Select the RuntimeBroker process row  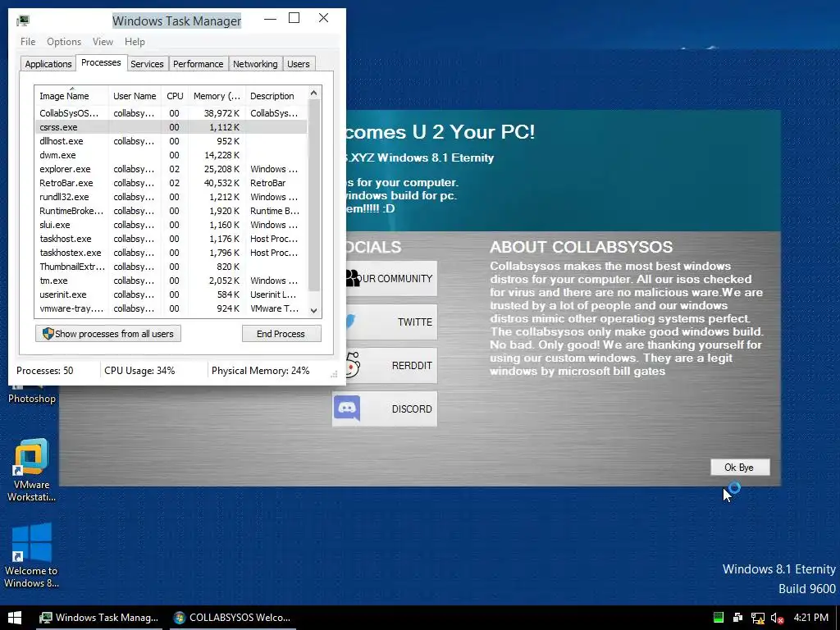pos(171,211)
